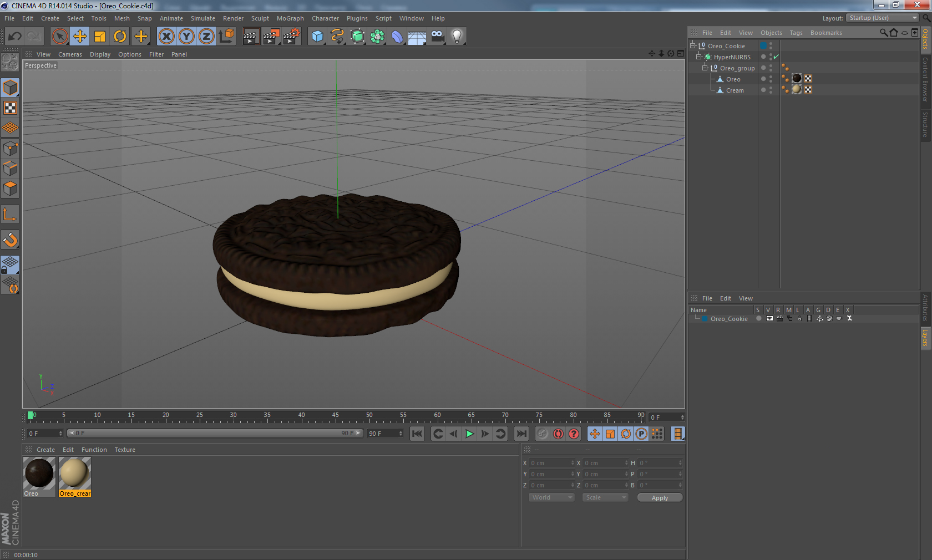The width and height of the screenshot is (932, 560).
Task: Go to the start of animation
Action: 417,434
